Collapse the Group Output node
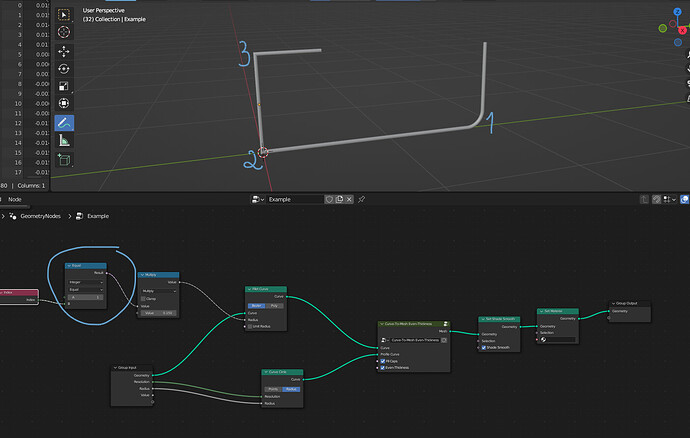Screen dimensions: 690x438 pos(613,303)
